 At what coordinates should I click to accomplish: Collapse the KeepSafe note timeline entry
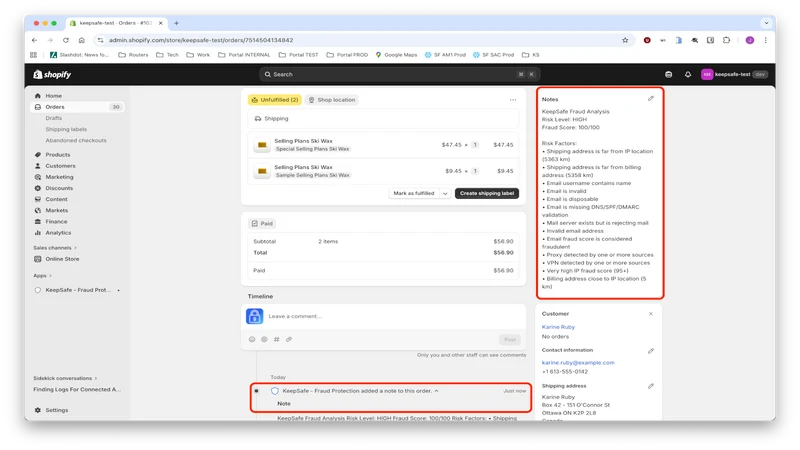pyautogui.click(x=436, y=391)
